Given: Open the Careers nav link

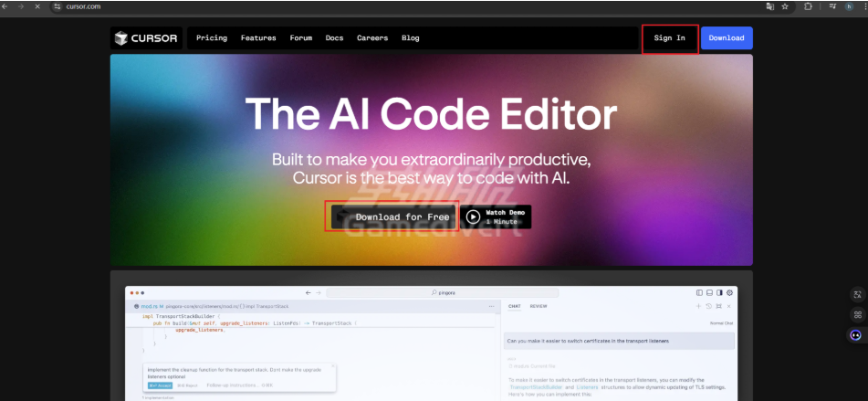Looking at the screenshot, I should [x=372, y=38].
